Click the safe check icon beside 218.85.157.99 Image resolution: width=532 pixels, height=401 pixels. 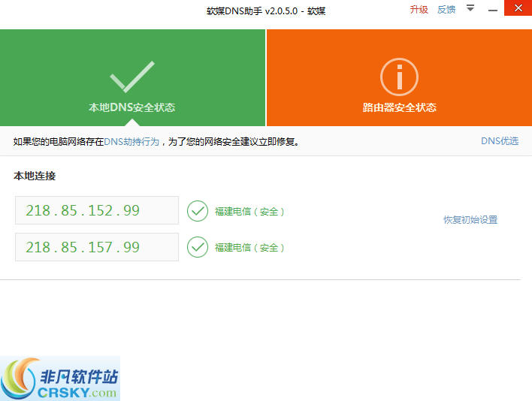198,247
